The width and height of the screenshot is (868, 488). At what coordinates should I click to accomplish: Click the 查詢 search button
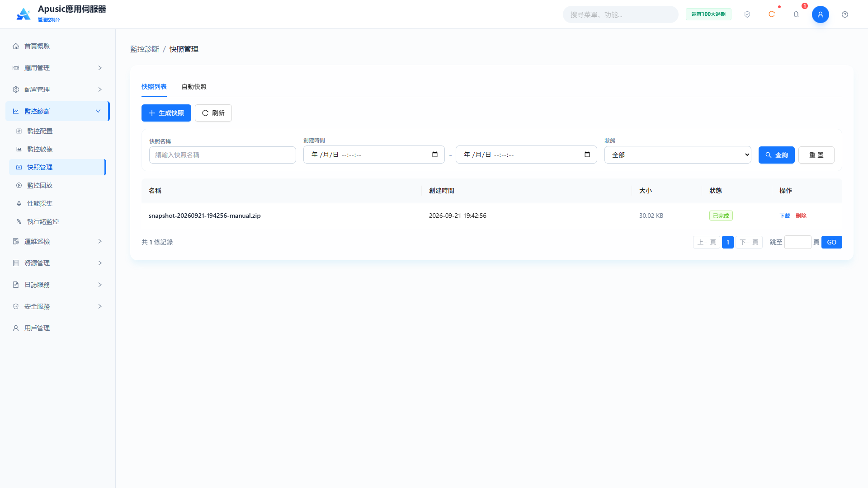pyautogui.click(x=777, y=155)
